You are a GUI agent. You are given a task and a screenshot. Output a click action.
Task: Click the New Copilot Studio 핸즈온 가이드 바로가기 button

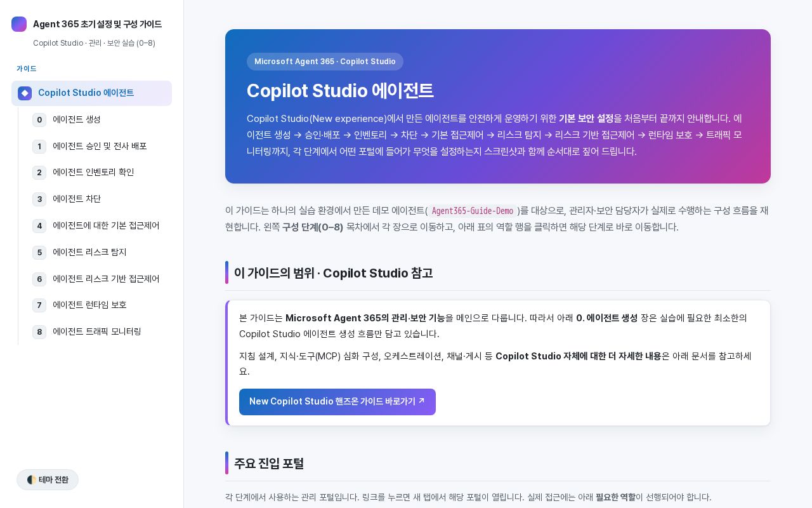point(337,402)
